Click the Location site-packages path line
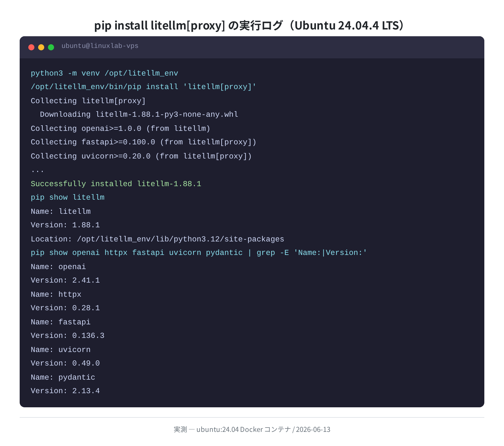 (x=157, y=239)
